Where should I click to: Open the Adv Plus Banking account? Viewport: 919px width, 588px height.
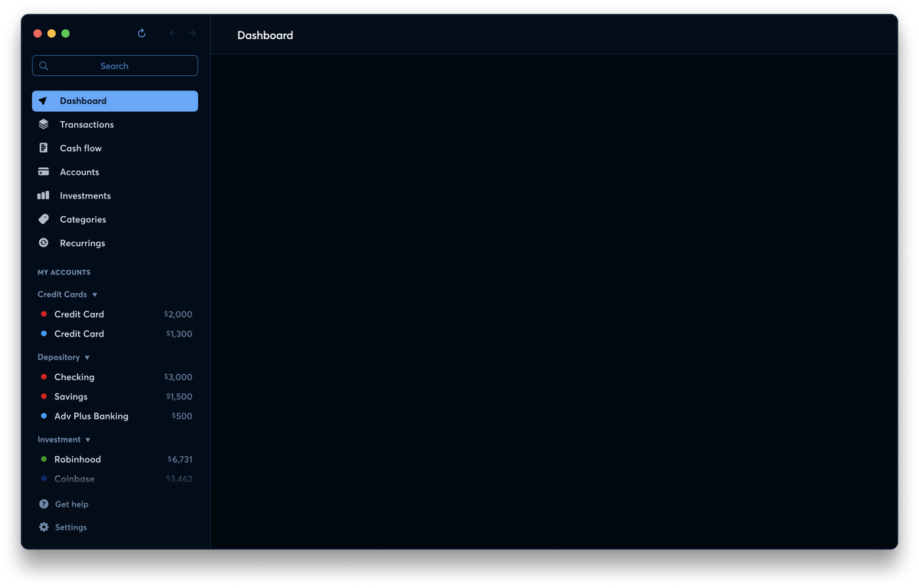tap(91, 416)
